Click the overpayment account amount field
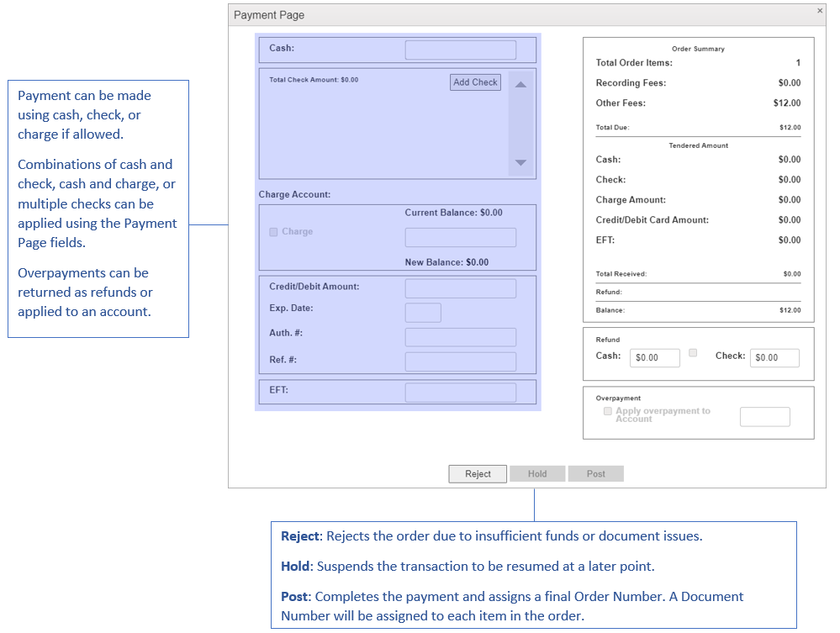Screen dimensions: 840x633 pyautogui.click(x=764, y=417)
